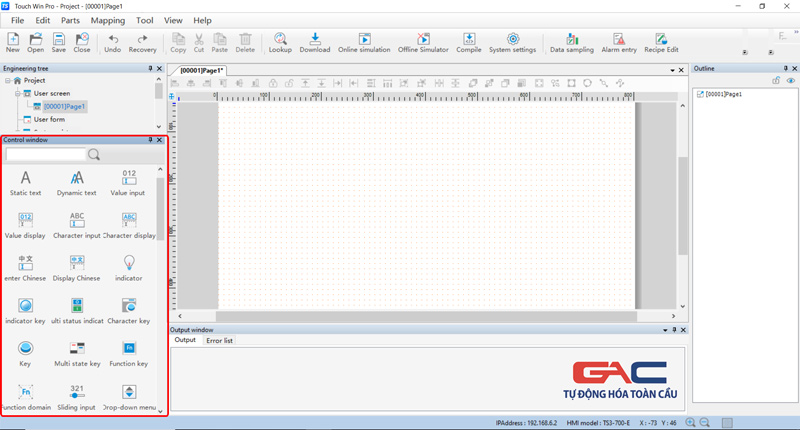Open Alarm entry
This screenshot has height=430, width=800.
[x=619, y=43]
